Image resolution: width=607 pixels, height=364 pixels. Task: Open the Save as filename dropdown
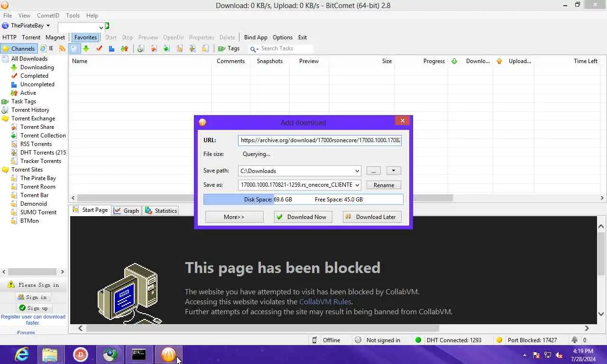(x=357, y=185)
